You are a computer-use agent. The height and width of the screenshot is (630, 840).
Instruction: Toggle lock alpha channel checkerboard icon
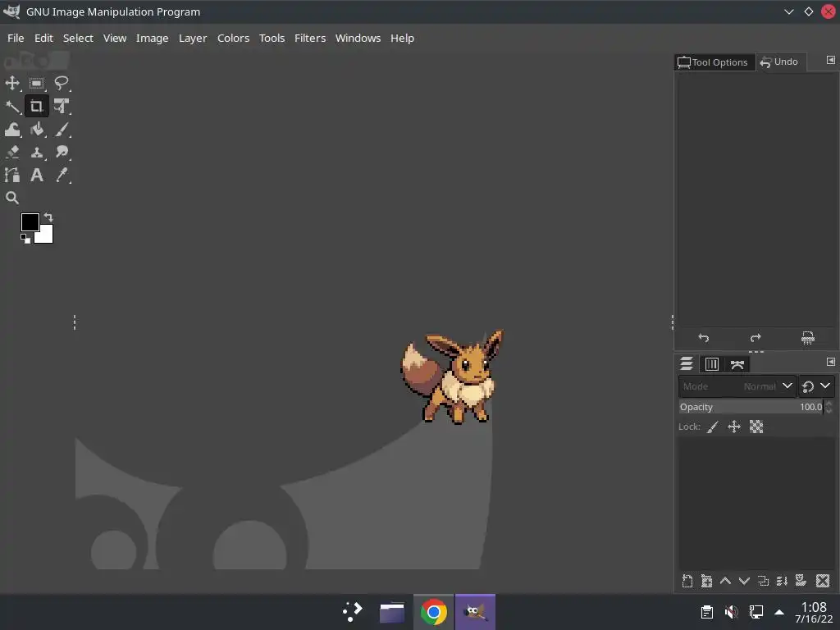point(756,427)
